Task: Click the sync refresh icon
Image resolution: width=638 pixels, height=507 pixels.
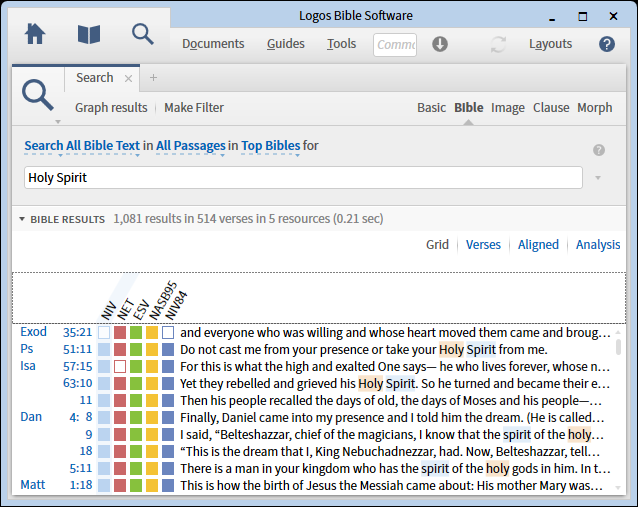Action: tap(498, 44)
